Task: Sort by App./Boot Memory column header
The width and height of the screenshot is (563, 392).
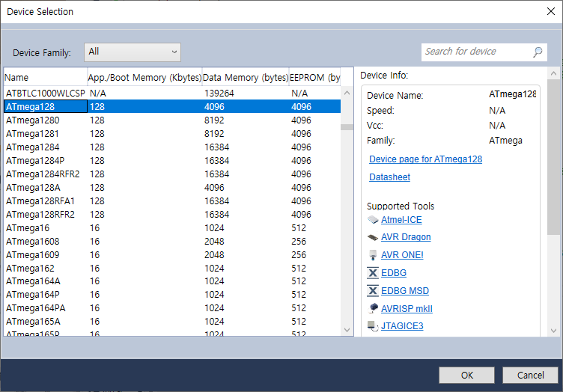Action: [x=144, y=78]
